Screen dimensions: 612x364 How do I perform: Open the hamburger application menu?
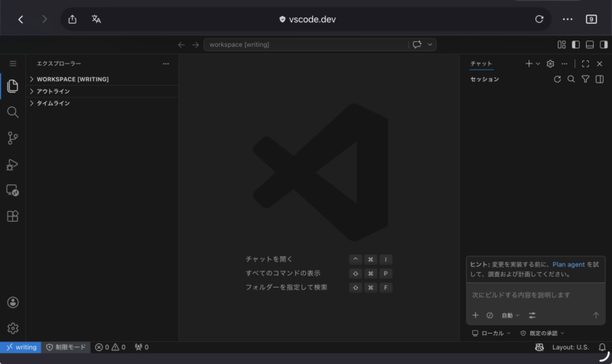tap(13, 63)
